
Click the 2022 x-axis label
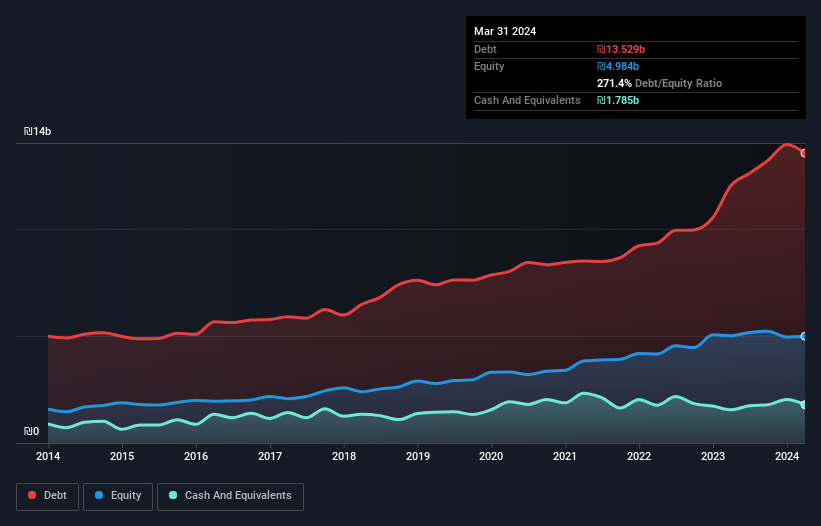[639, 456]
